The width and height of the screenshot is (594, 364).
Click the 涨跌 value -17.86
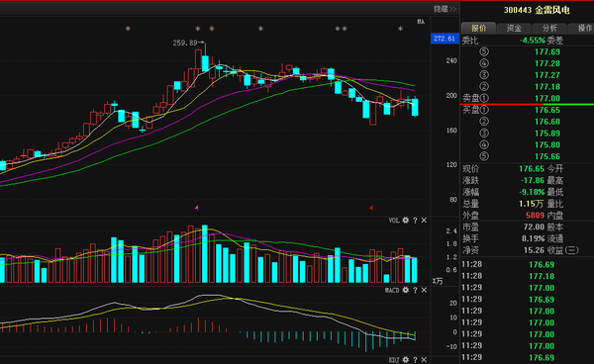pos(532,180)
